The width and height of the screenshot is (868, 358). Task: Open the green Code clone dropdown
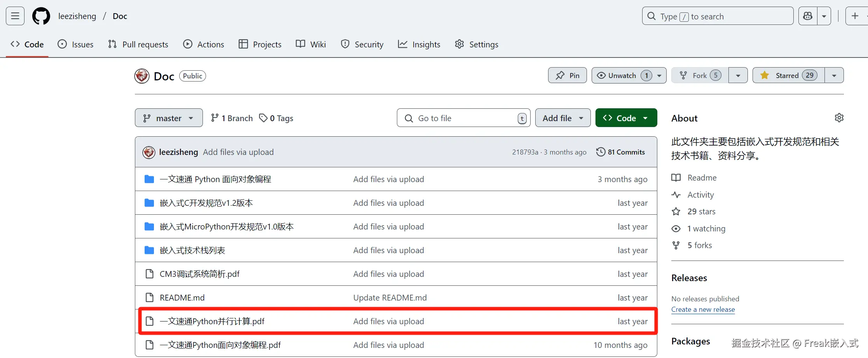[626, 118]
